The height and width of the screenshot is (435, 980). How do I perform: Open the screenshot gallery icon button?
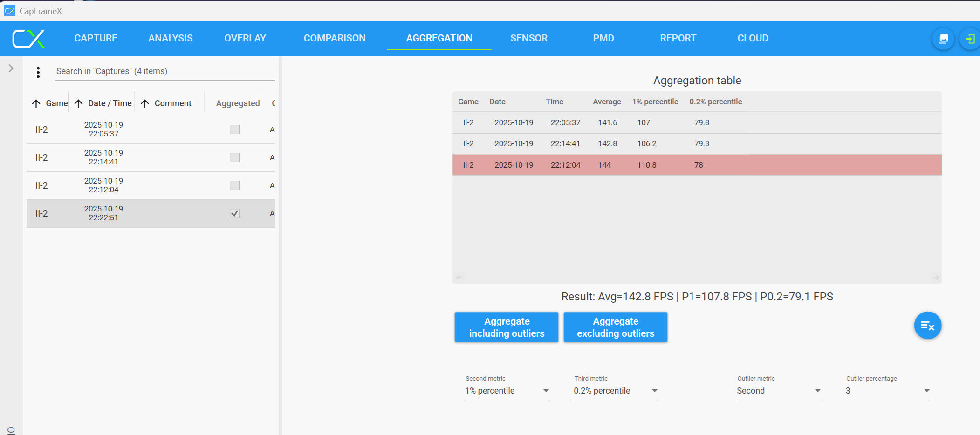click(943, 39)
